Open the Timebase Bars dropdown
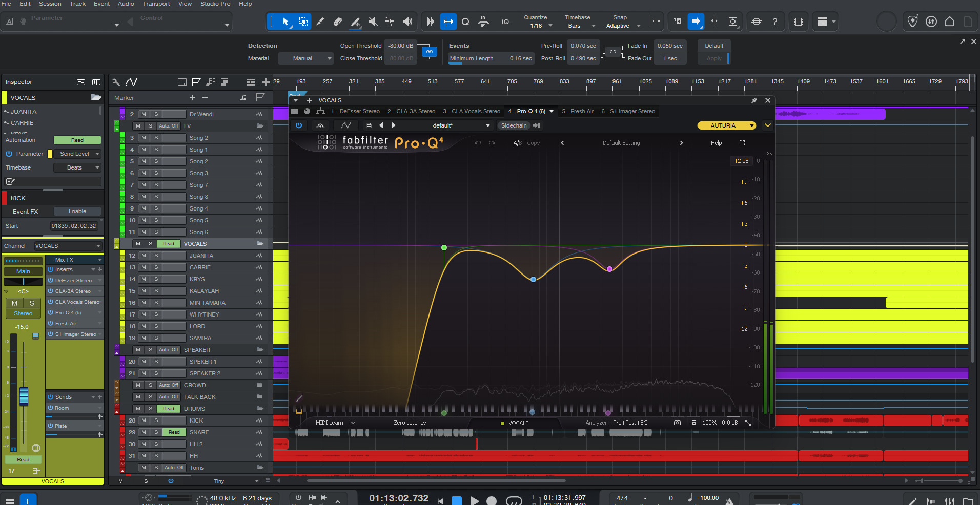980x505 pixels. click(579, 26)
